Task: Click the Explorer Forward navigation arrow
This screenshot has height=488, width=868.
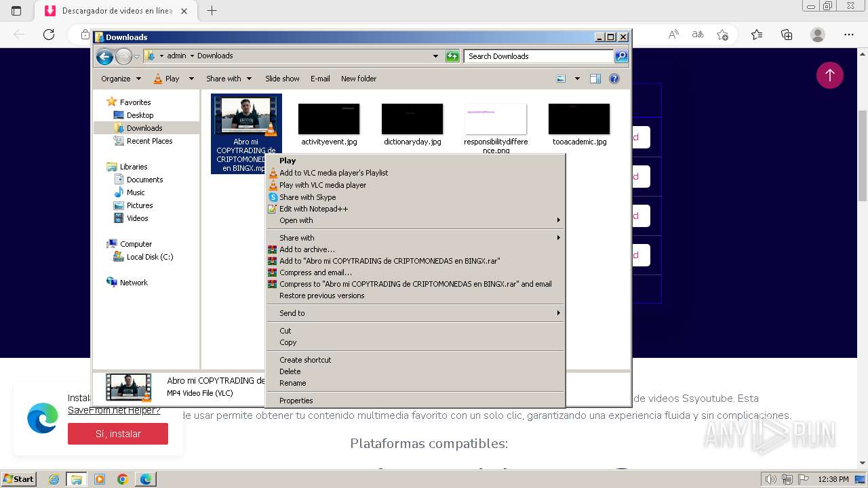Action: (x=123, y=56)
